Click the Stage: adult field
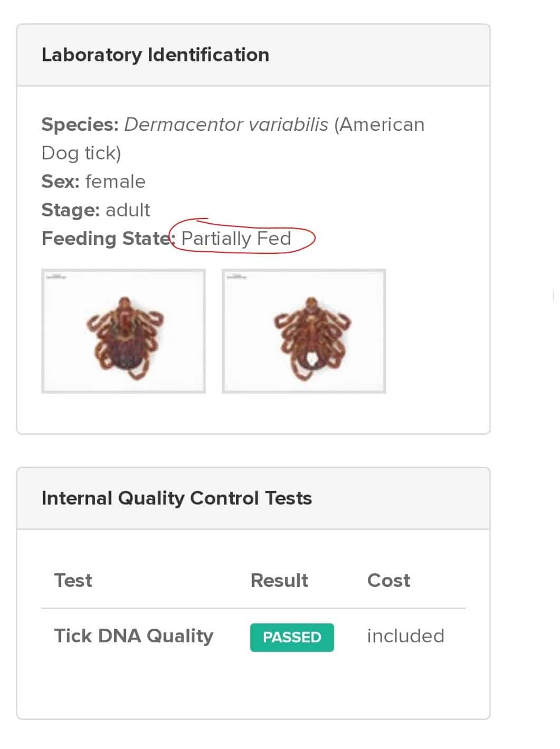560x749 pixels. click(x=96, y=210)
